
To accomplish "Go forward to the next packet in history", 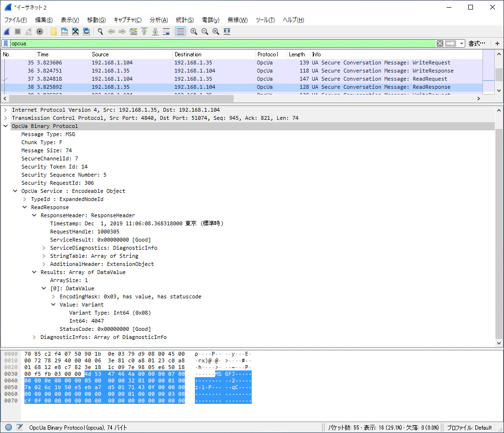I will (x=122, y=32).
